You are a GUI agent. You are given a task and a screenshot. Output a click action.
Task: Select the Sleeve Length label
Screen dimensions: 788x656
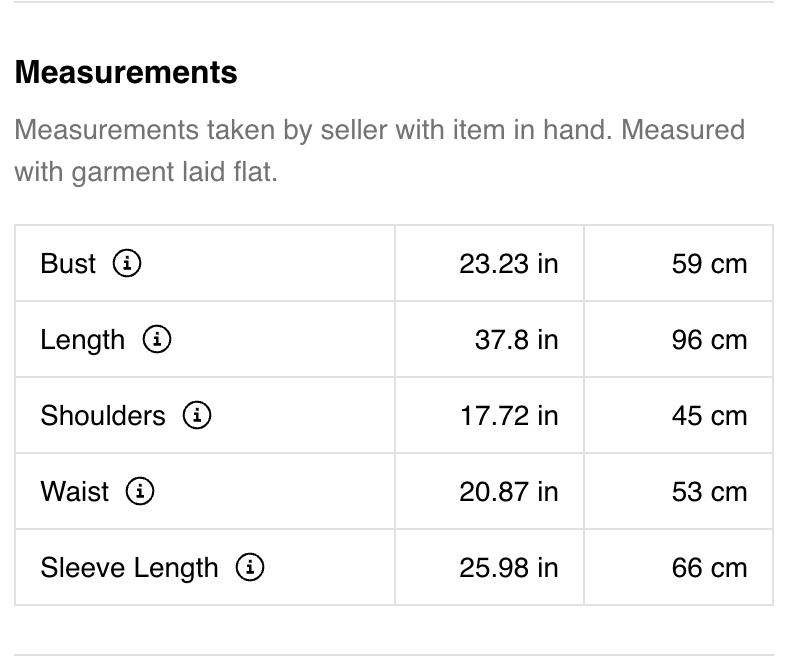(129, 568)
